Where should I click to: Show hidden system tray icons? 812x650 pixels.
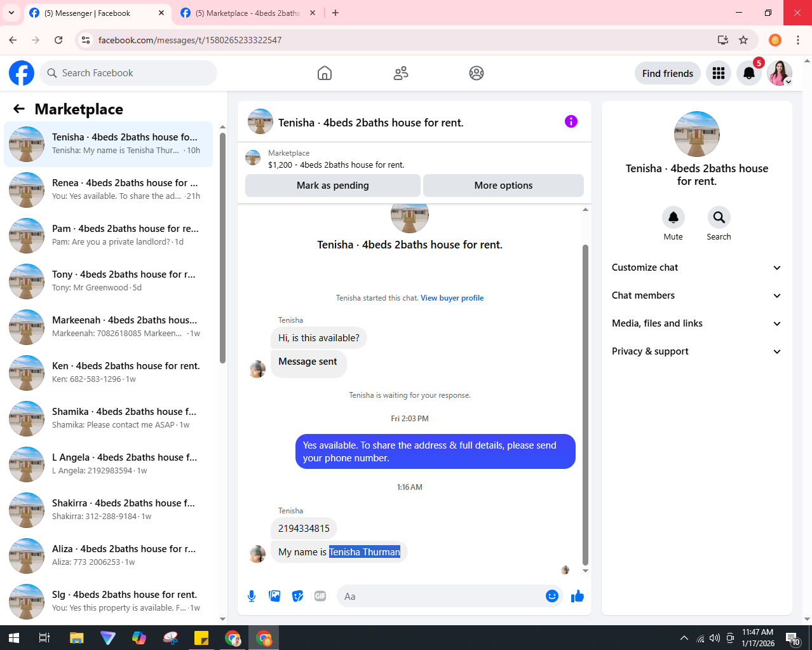tap(684, 638)
